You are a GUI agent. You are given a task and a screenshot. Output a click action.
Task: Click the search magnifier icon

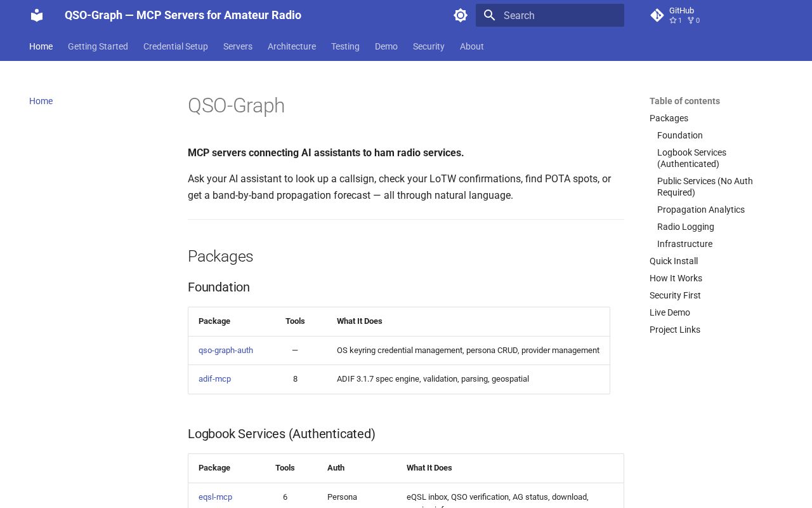(489, 15)
